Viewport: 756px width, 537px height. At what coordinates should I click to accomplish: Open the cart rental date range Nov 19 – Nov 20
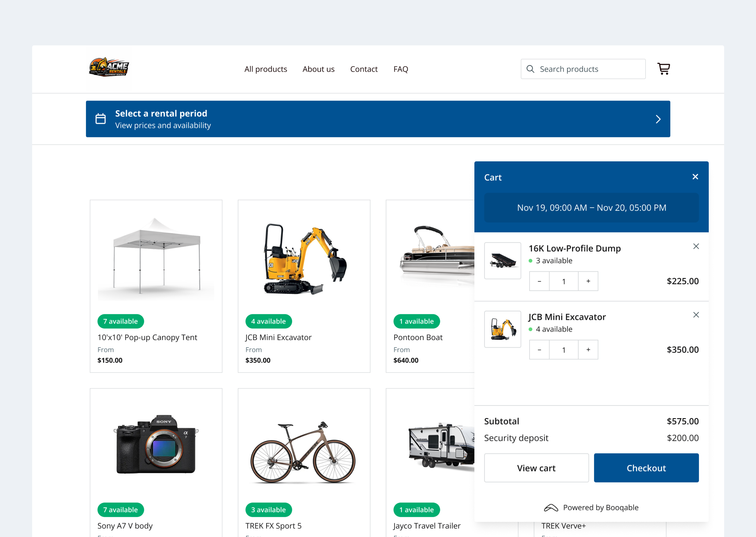click(592, 208)
